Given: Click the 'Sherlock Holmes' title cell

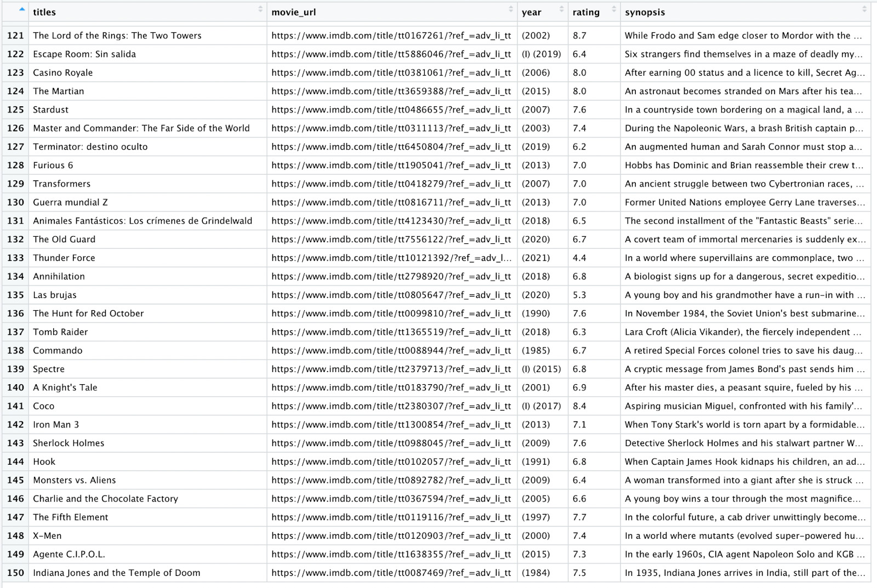Looking at the screenshot, I should click(147, 443).
